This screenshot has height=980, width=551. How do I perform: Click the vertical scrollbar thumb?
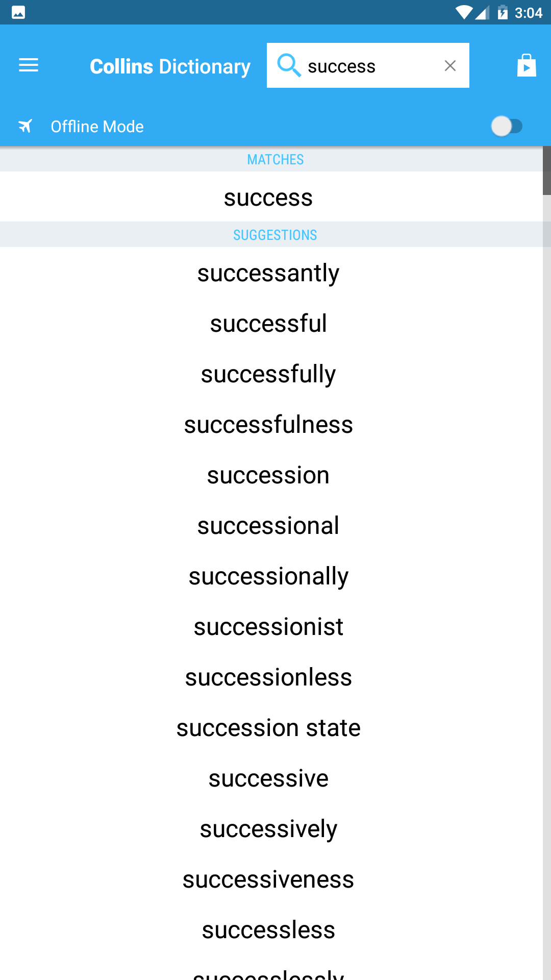(x=546, y=170)
